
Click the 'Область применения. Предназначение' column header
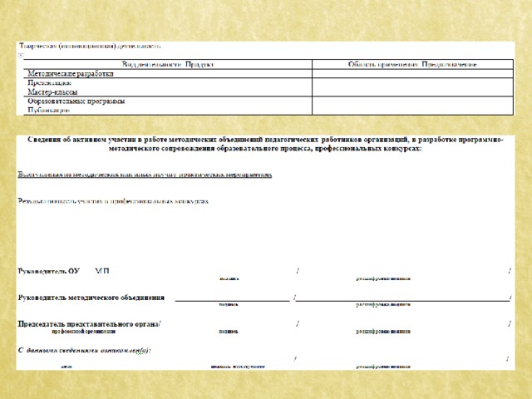click(412, 65)
